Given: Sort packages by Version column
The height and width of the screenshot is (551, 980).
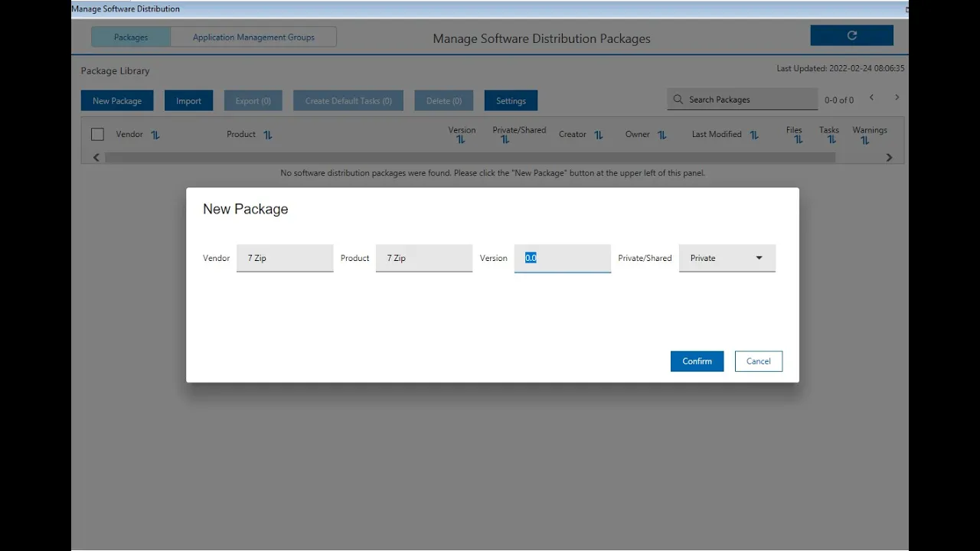Looking at the screenshot, I should [x=461, y=140].
